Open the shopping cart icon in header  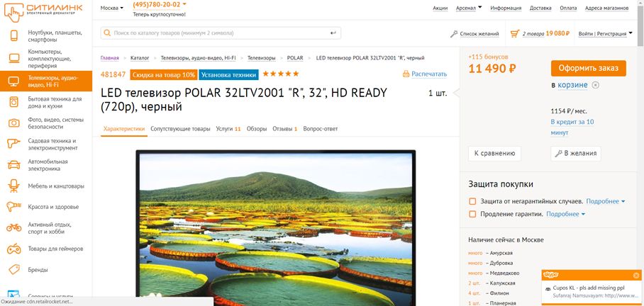(515, 33)
